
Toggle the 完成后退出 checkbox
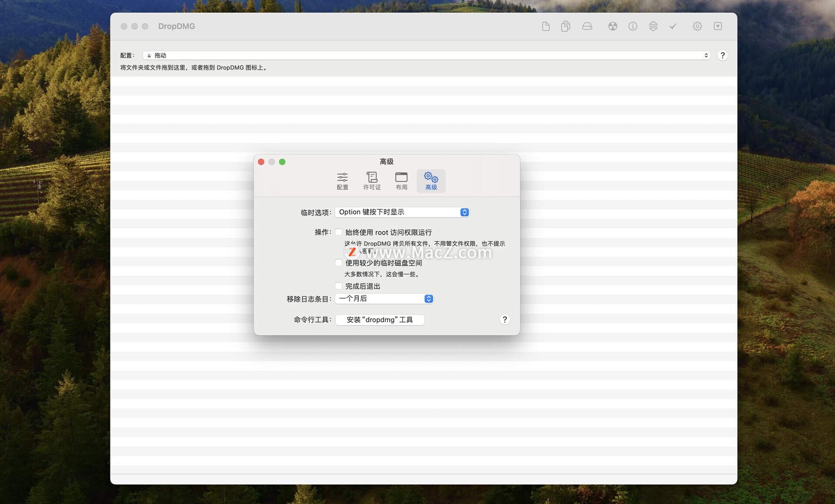click(x=338, y=286)
